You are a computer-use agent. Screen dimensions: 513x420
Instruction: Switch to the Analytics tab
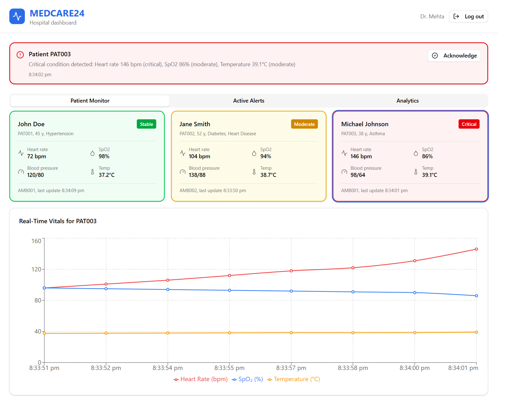tap(407, 101)
